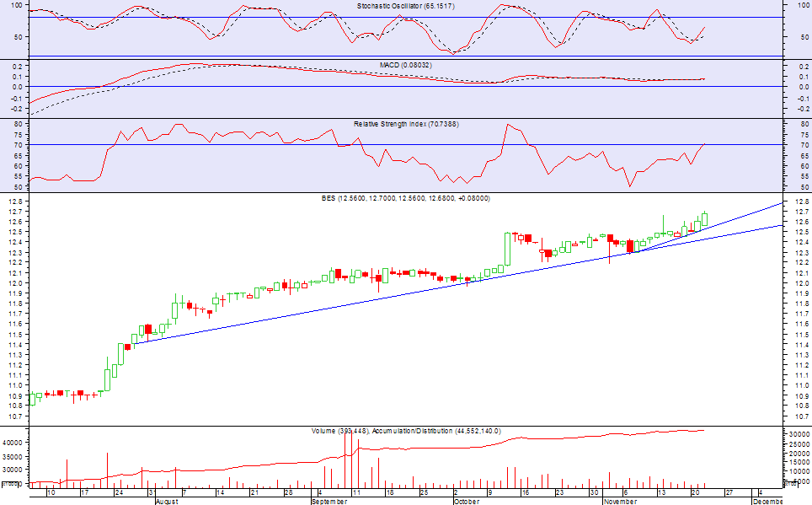The image size is (812, 505).
Task: Click the date label 24 on time axis
Action: 119,492
